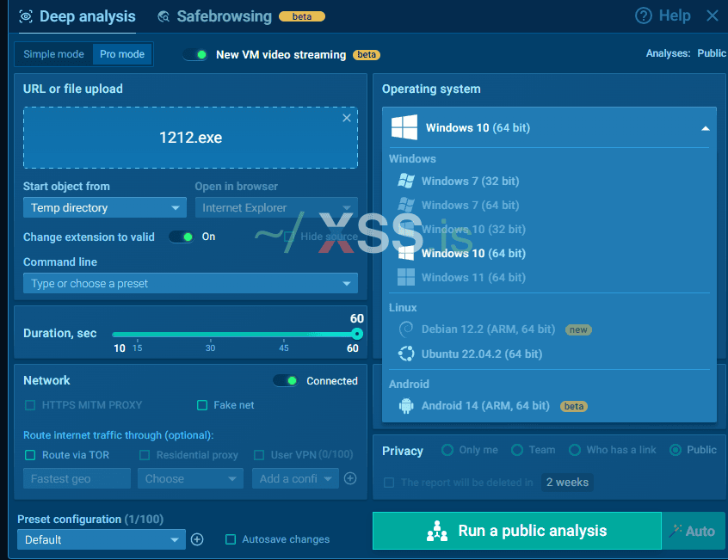This screenshot has width=728, height=560.
Task: Click the Windows logo in selected OS header
Action: pos(404,127)
